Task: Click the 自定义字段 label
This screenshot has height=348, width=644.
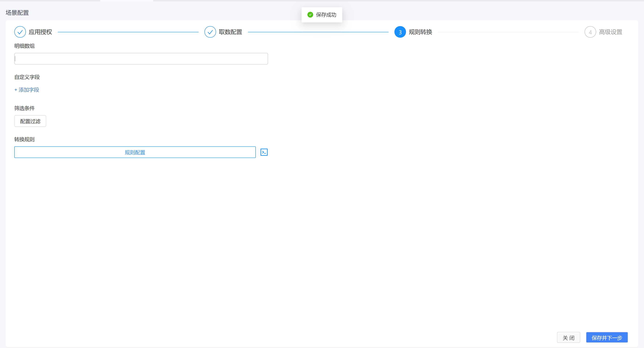Action: point(27,77)
